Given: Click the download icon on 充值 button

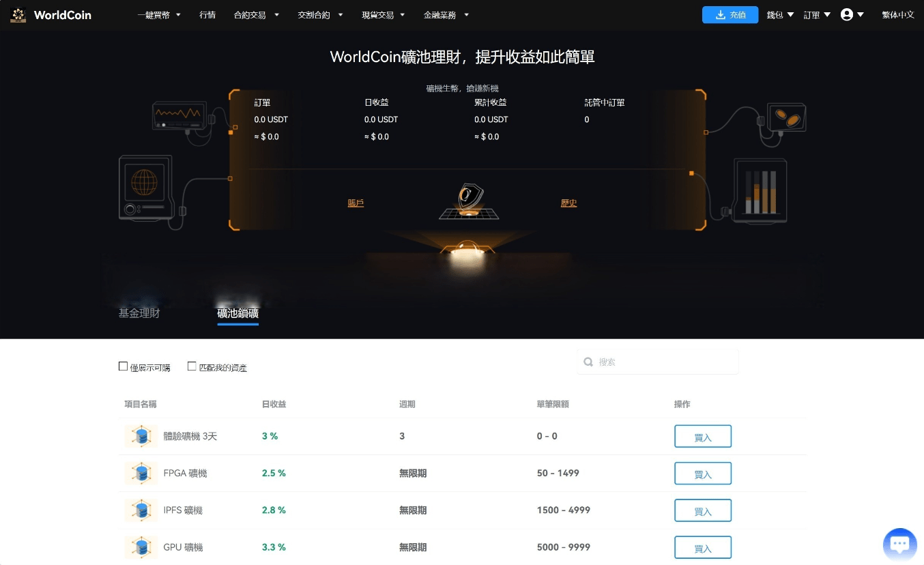Looking at the screenshot, I should (x=720, y=15).
